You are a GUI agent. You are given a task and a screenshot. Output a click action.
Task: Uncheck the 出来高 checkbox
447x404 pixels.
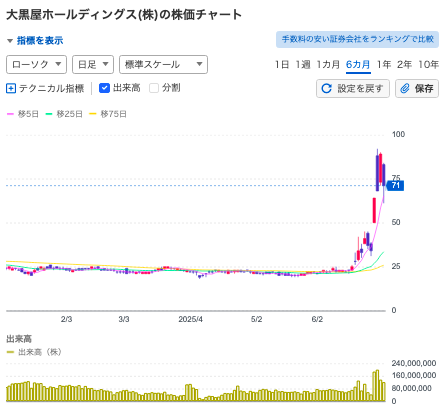tap(104, 88)
